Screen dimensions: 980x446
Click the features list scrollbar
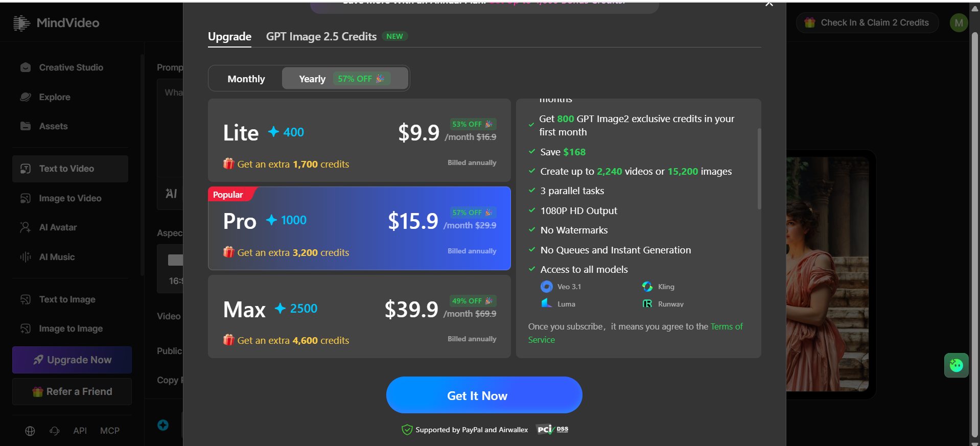(x=759, y=169)
